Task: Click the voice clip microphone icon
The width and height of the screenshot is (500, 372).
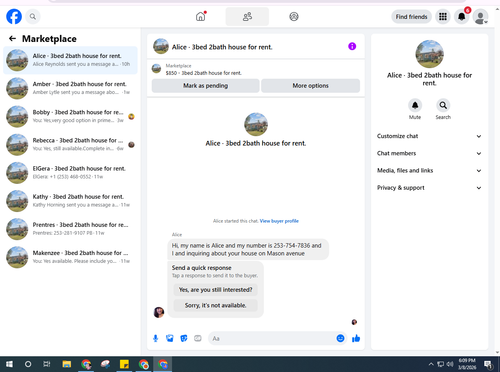Action: coord(155,339)
